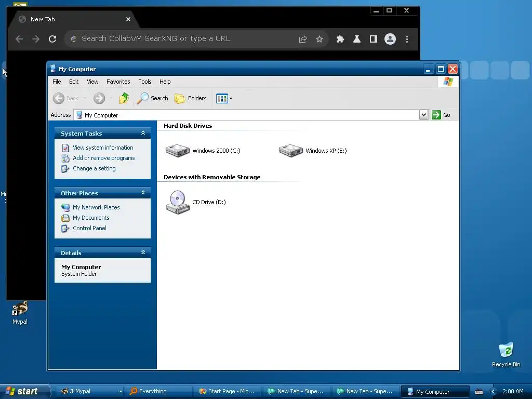Screen dimensions: 532x399
Task: Open the View menu
Action: coord(92,82)
